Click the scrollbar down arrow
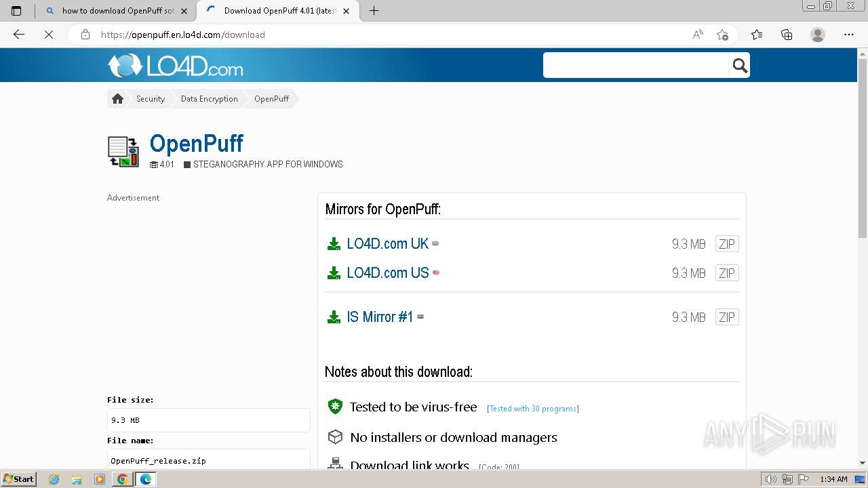Image resolution: width=868 pixels, height=488 pixels. coord(862,463)
